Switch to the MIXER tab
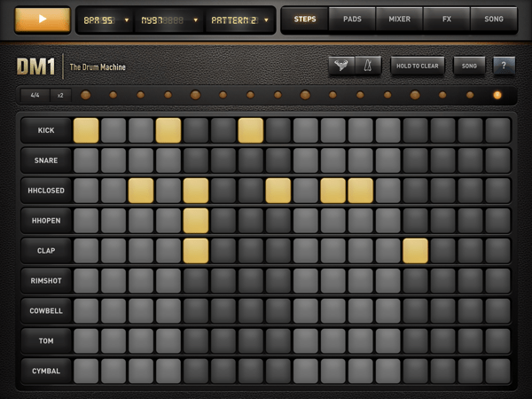The height and width of the screenshot is (399, 532). click(399, 20)
